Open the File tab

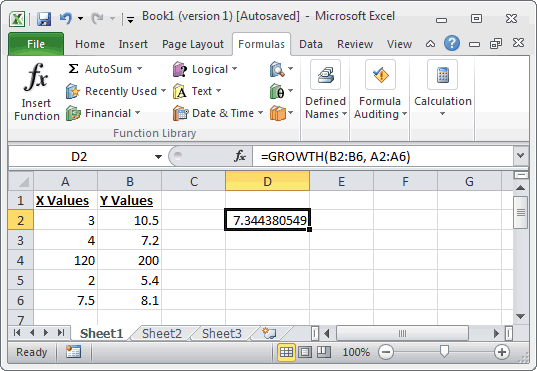click(36, 44)
